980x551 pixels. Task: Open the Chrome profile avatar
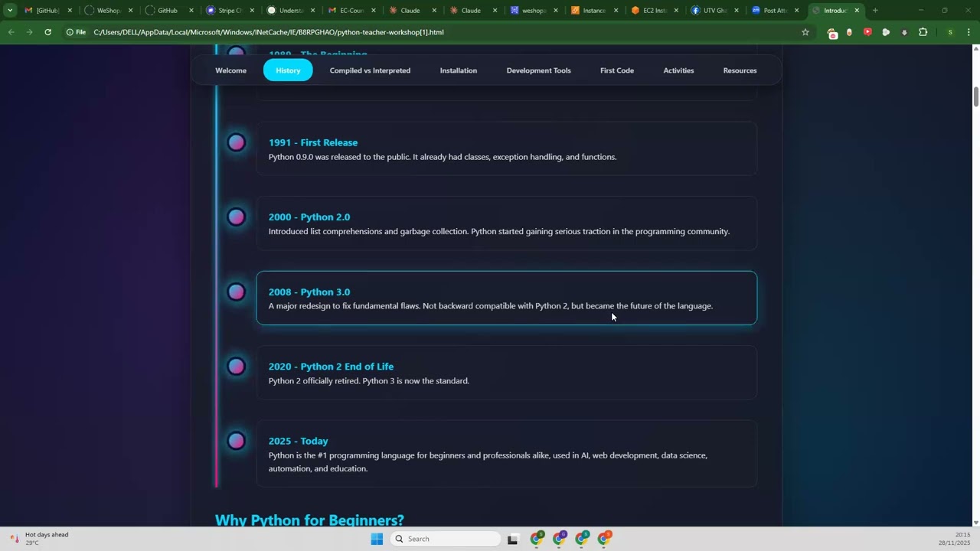click(x=950, y=32)
